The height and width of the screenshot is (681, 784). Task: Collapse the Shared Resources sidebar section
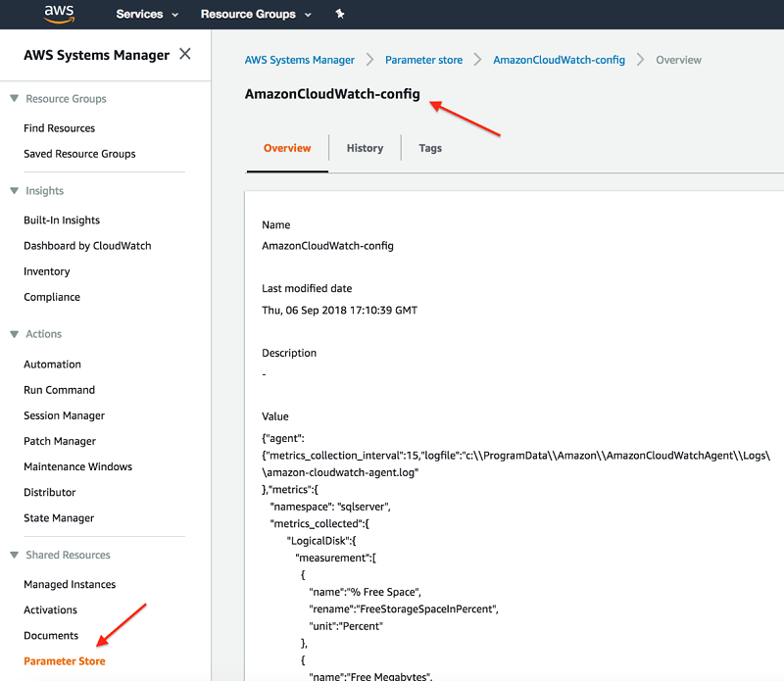tap(15, 555)
